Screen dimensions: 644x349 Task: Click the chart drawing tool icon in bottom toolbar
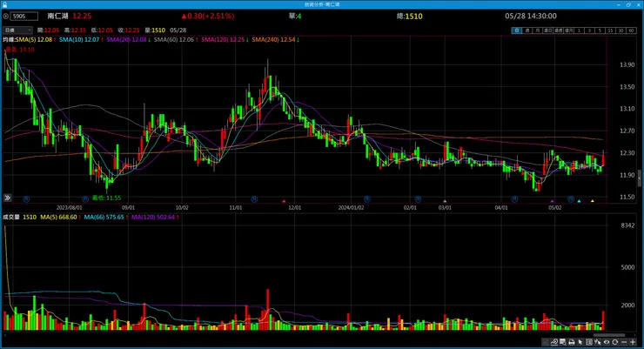tap(554, 342)
